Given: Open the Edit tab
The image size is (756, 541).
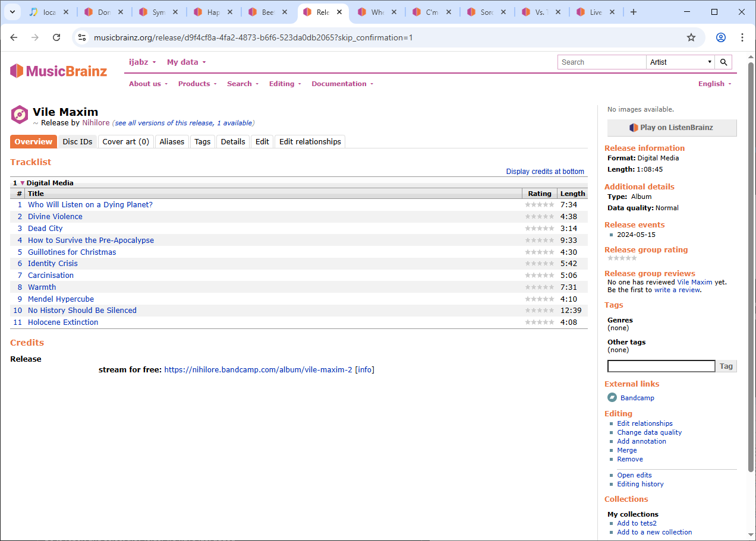Looking at the screenshot, I should pos(262,141).
